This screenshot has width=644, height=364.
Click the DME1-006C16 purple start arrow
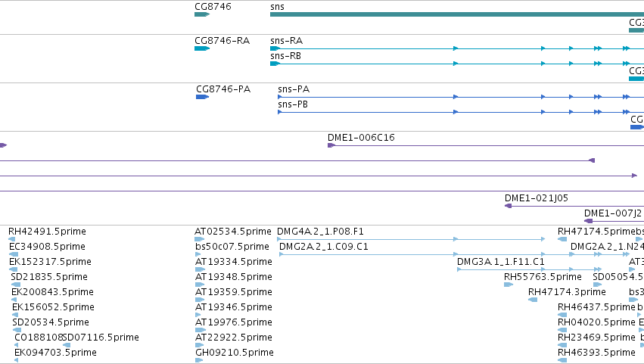[x=331, y=145]
